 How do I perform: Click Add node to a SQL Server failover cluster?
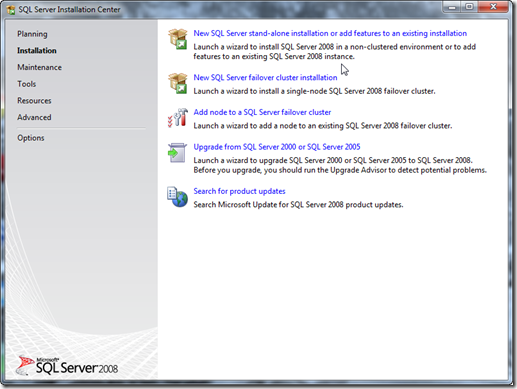click(262, 112)
